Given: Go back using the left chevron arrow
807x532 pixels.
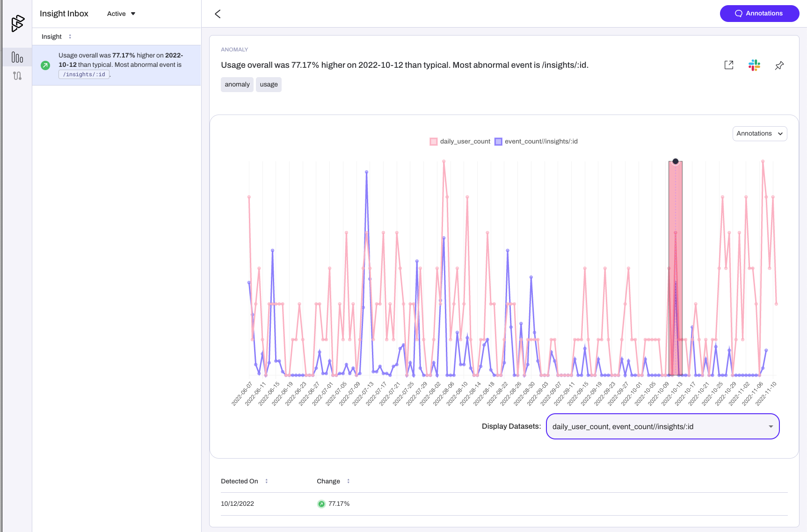Looking at the screenshot, I should pyautogui.click(x=218, y=14).
